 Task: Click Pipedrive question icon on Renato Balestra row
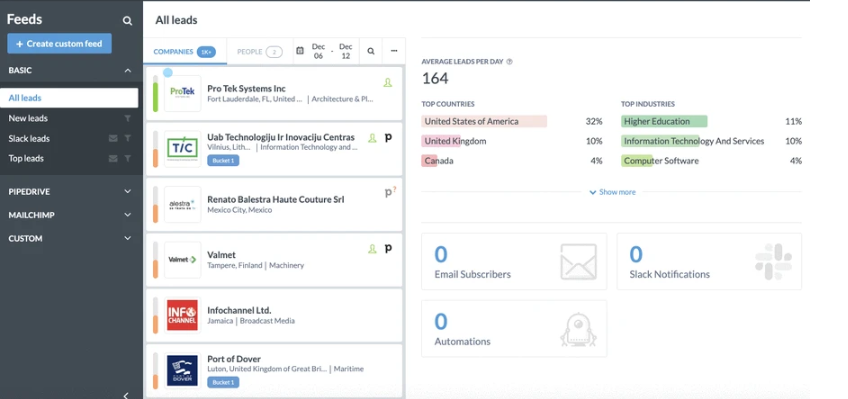390,192
